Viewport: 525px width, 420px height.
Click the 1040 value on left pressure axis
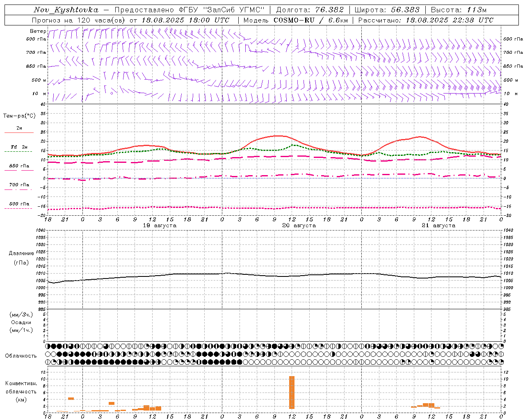(x=41, y=231)
